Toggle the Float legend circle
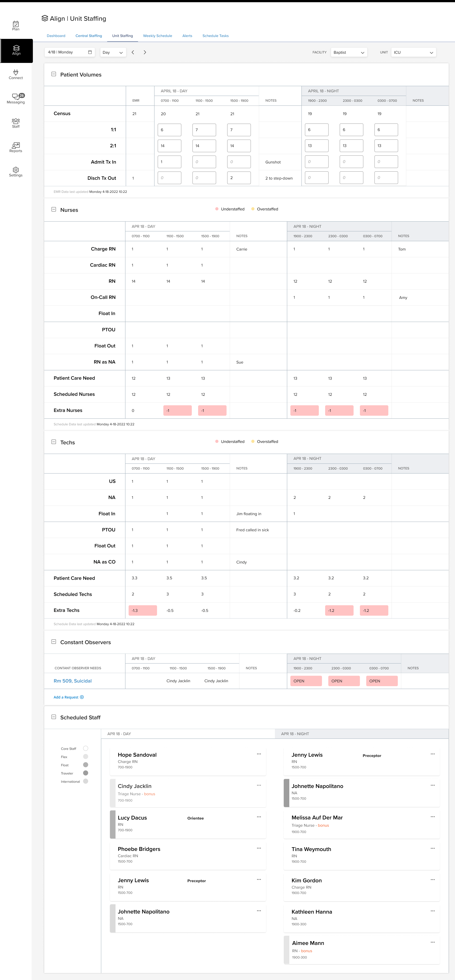Viewport: 455px width, 980px height. (x=85, y=765)
